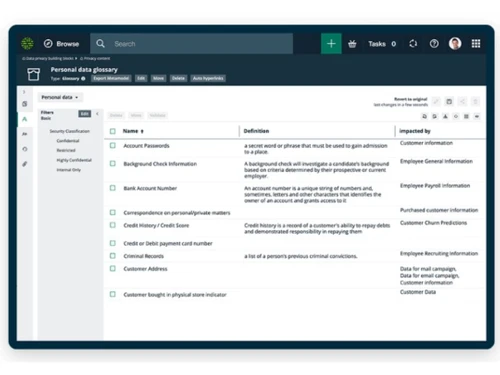Open the user profile avatar
The width and height of the screenshot is (500, 375).
455,43
